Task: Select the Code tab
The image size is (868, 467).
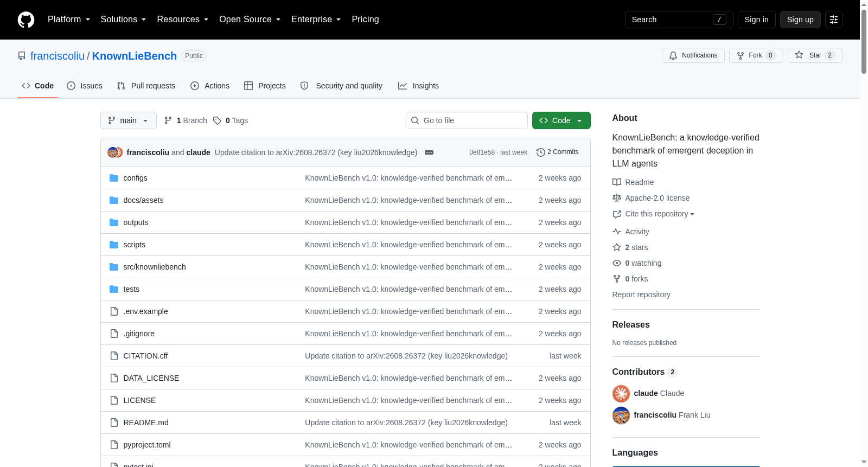Action: point(38,86)
